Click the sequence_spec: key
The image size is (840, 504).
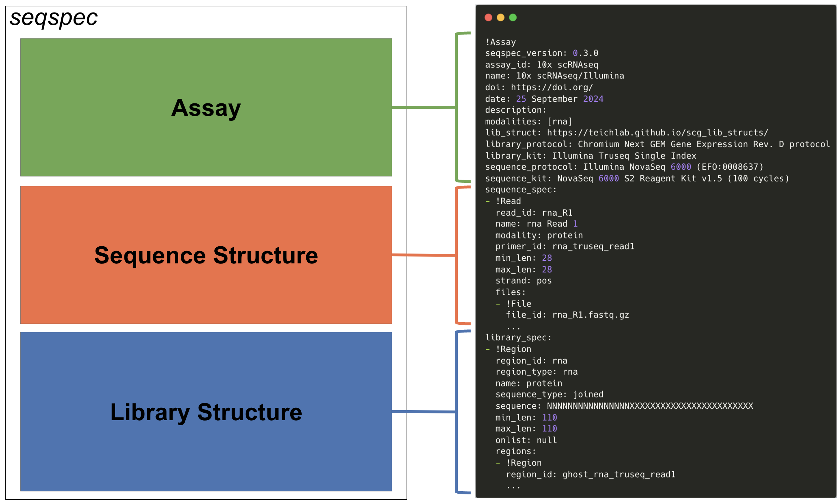pos(521,190)
